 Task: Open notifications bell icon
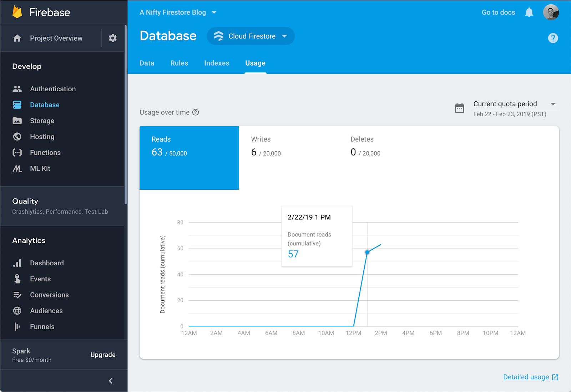coord(529,12)
